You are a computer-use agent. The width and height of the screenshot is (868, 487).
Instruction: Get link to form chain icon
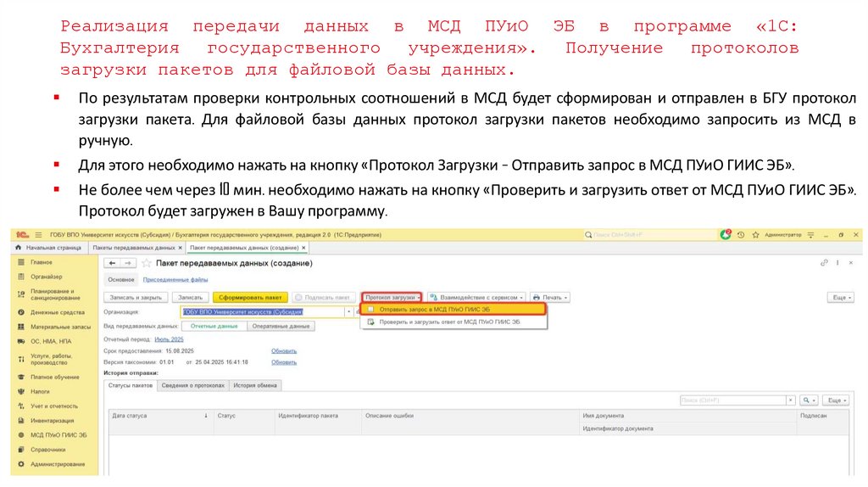click(824, 263)
